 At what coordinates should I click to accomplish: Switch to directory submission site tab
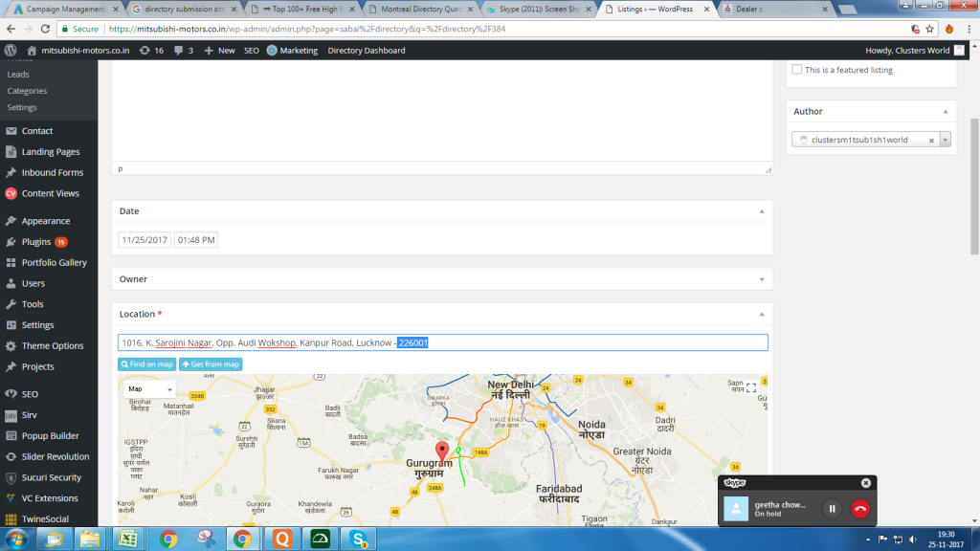coord(185,10)
